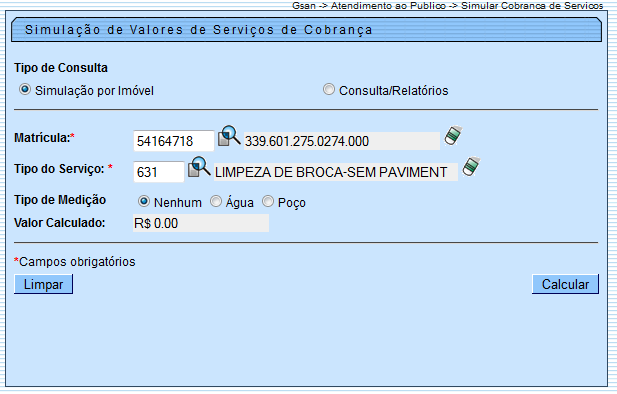Click the Limpar button
This screenshot has width=617, height=394.
43,284
